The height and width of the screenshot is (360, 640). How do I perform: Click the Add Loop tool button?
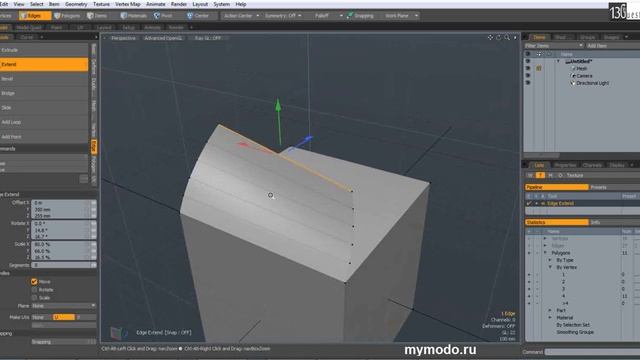[44, 122]
